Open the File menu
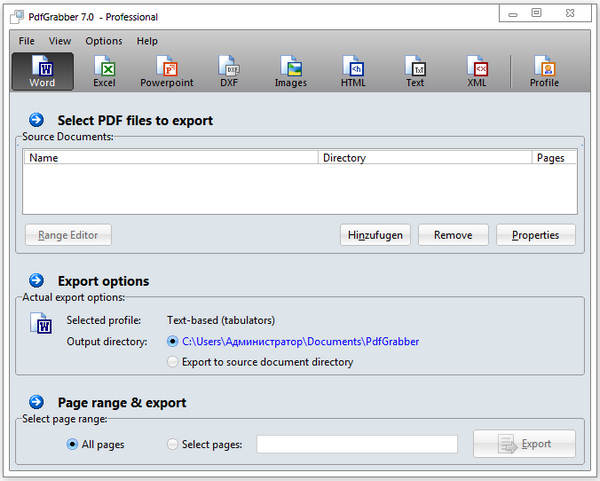The width and height of the screenshot is (600, 481). [x=26, y=41]
